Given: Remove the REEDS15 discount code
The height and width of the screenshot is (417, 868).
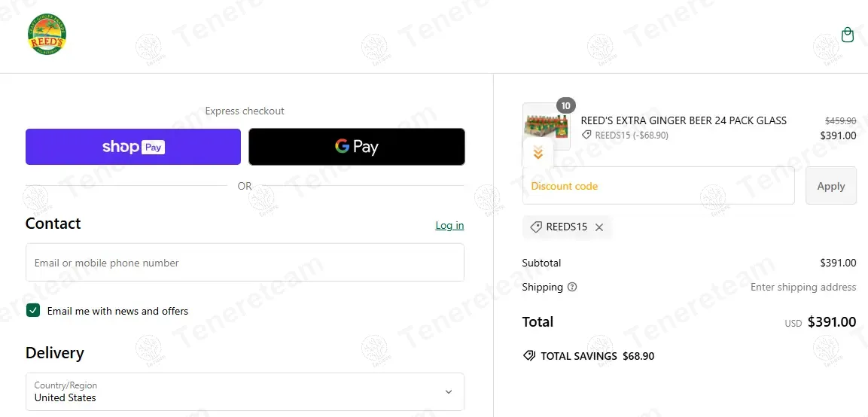Looking at the screenshot, I should [x=599, y=227].
